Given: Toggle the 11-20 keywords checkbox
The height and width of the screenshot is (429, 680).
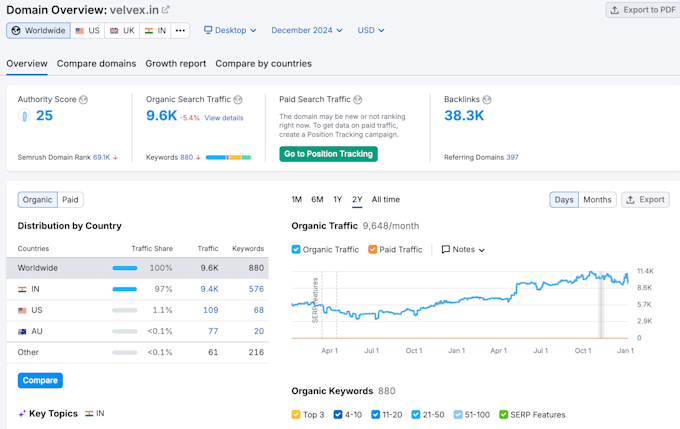Looking at the screenshot, I should (x=376, y=415).
